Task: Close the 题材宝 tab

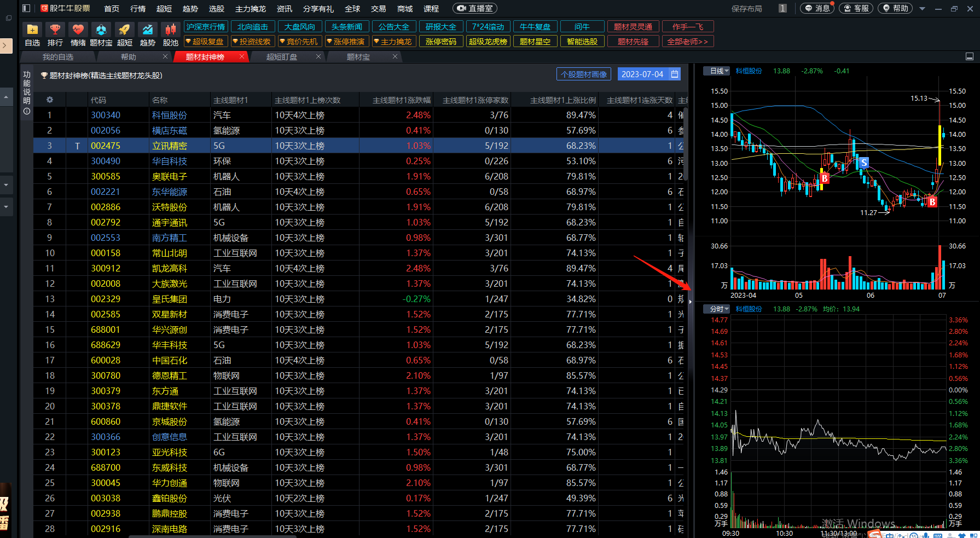Action: coord(395,56)
